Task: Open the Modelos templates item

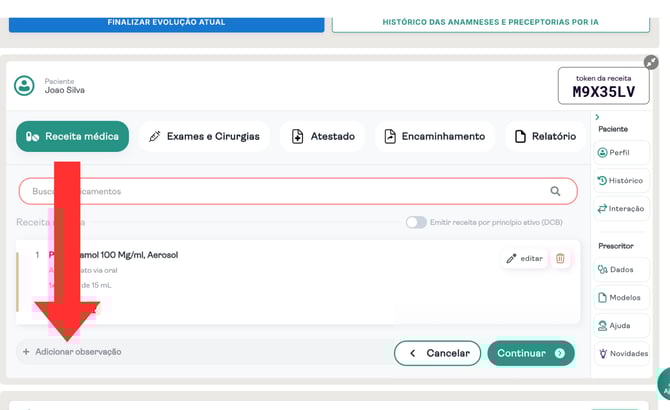Action: coord(620,297)
